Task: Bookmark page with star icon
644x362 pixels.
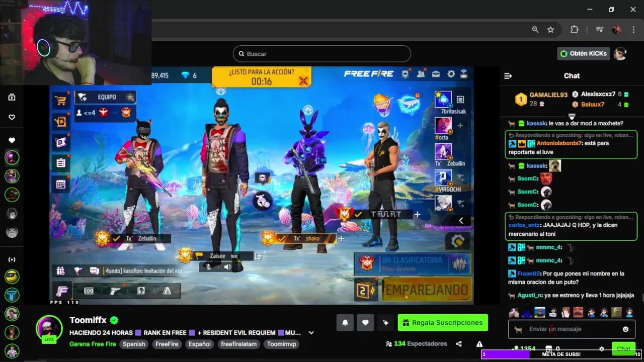Action: (550, 30)
